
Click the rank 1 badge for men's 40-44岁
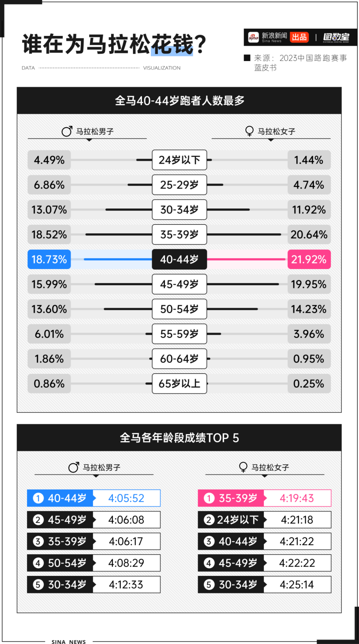(x=38, y=498)
